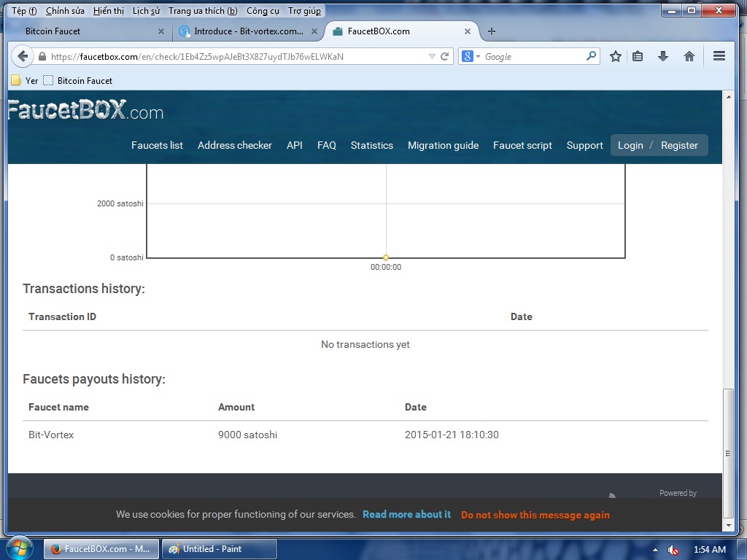Click the No transactions yet text
The width and height of the screenshot is (747, 560).
click(365, 344)
